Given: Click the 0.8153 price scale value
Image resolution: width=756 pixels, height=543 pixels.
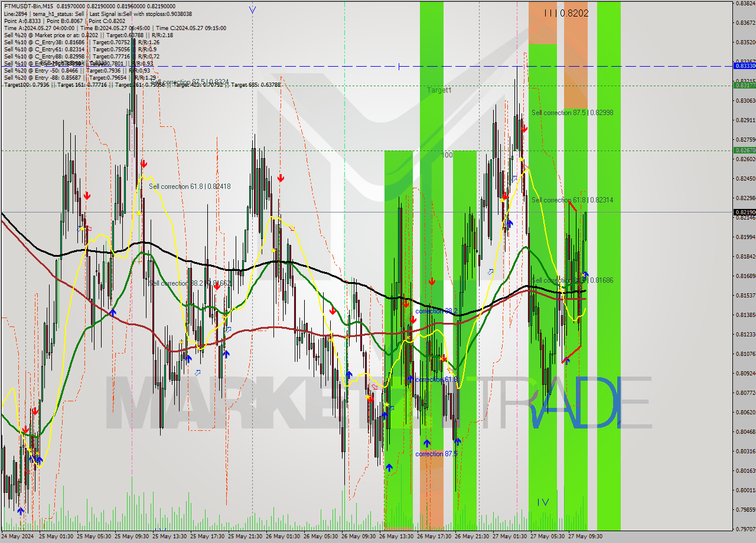Looking at the screenshot, I should pyautogui.click(x=745, y=295).
